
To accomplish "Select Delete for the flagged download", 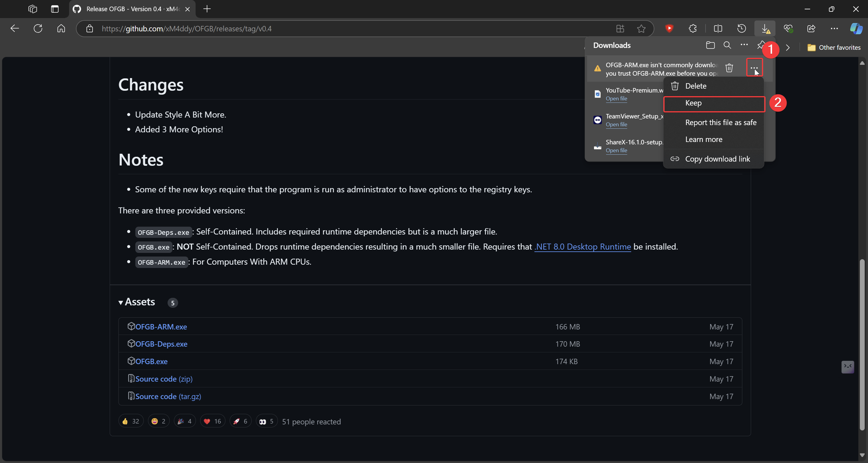I will click(696, 85).
